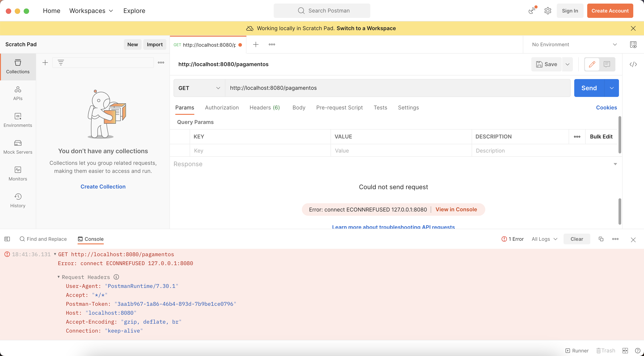Open the History panel
This screenshot has height=356, width=644.
[17, 201]
